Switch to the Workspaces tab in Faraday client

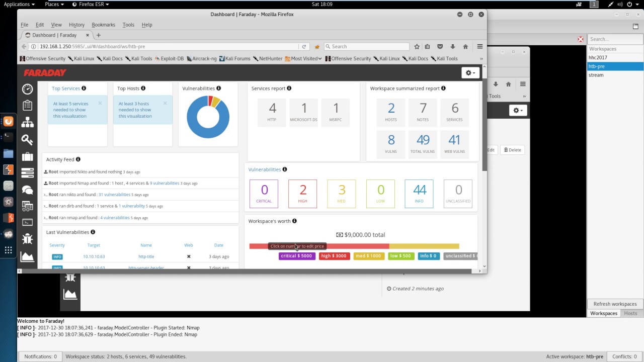tap(604, 313)
